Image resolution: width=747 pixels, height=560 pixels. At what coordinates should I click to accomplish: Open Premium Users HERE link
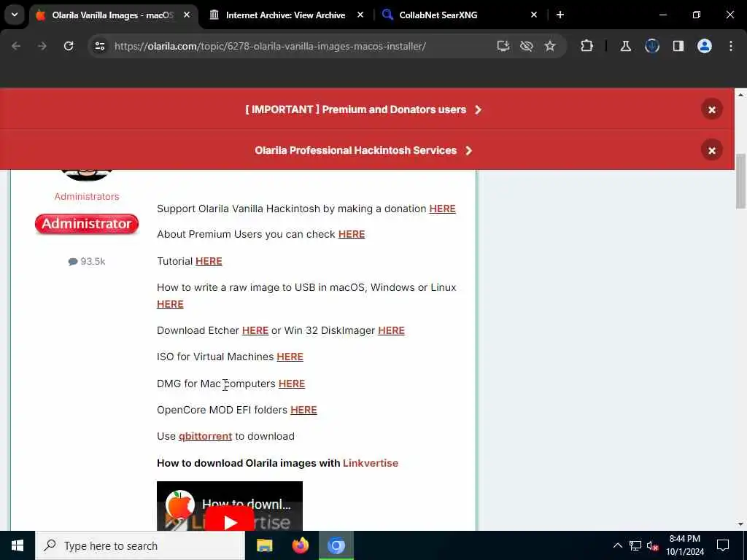click(352, 234)
